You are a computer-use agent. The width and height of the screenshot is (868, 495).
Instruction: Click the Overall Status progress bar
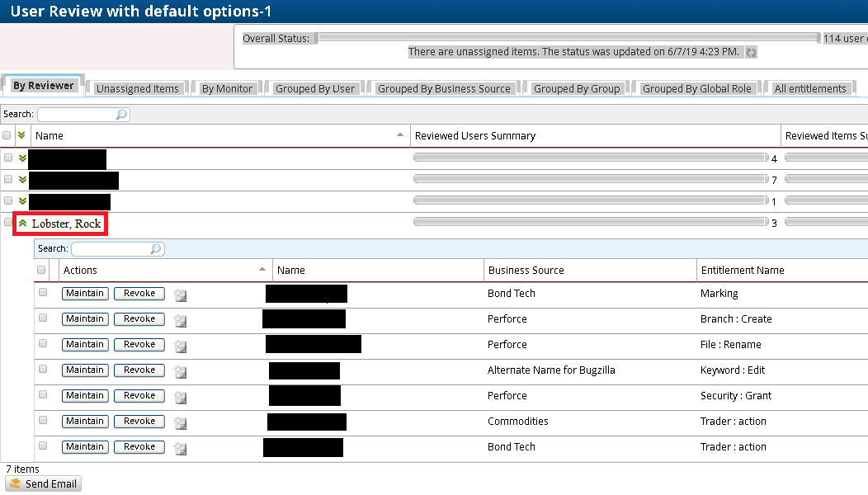coord(568,38)
